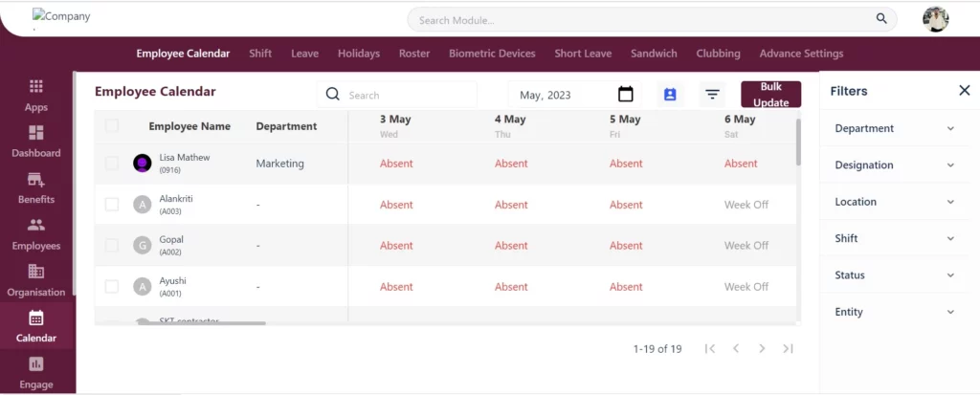Click the magnifier in Search Module bar
This screenshot has height=395, width=980.
pyautogui.click(x=881, y=19)
